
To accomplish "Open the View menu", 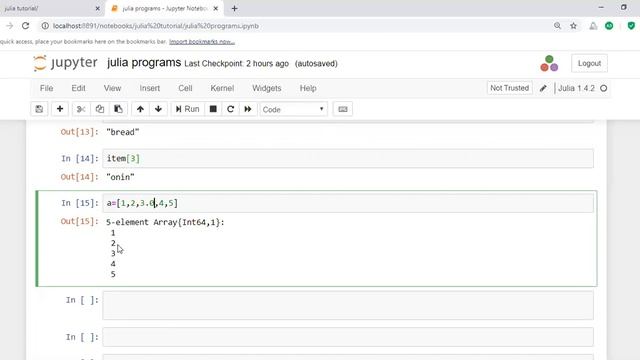I will pos(112,88).
